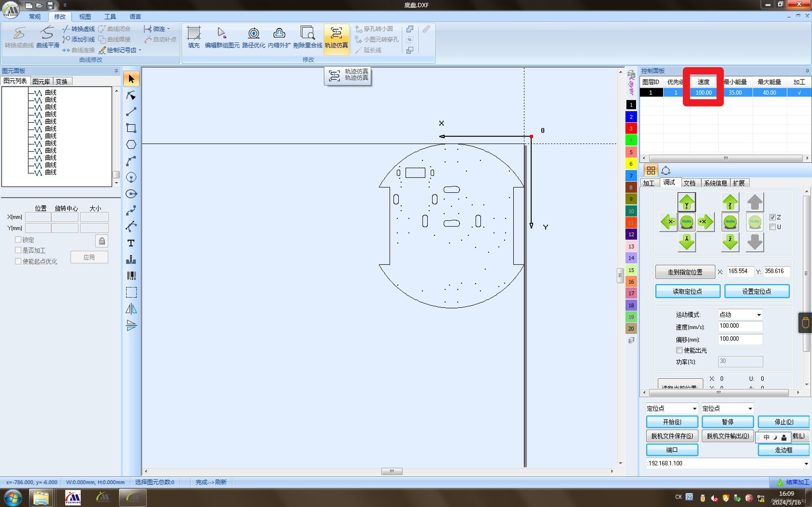Click 删除重合线 remove overlap lines

point(308,37)
